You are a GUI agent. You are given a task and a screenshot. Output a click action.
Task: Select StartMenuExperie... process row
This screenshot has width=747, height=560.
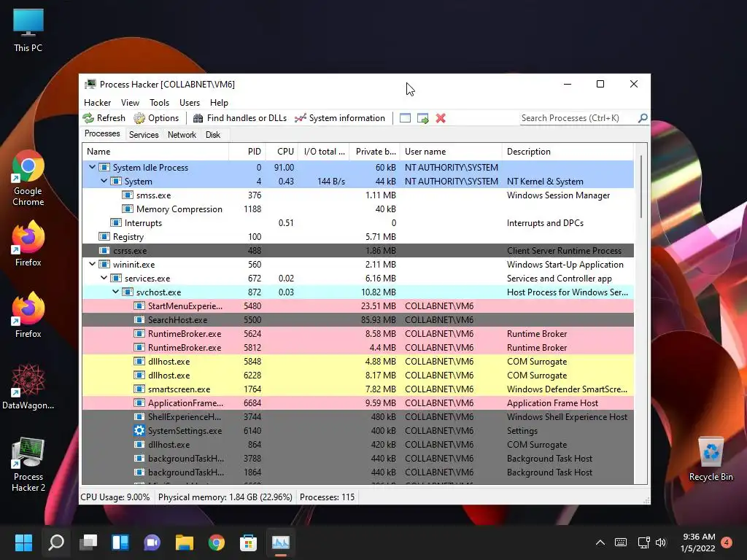click(x=357, y=306)
